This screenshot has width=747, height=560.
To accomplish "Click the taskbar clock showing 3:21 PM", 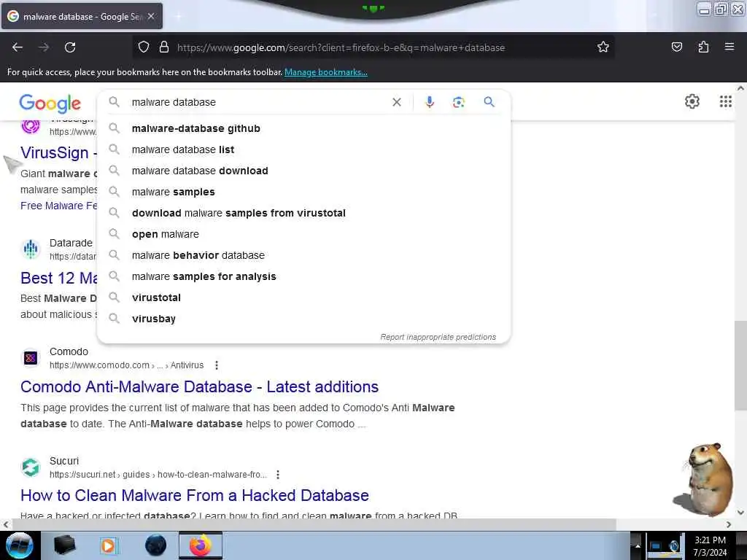I will pyautogui.click(x=710, y=545).
